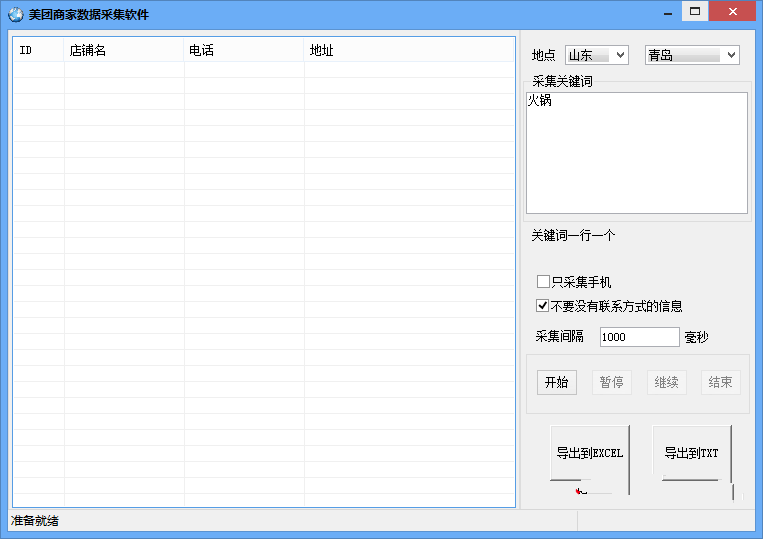Close the 美团商家数据采集软件 window
Screen dimensions: 763x539
pyautogui.click(x=732, y=12)
